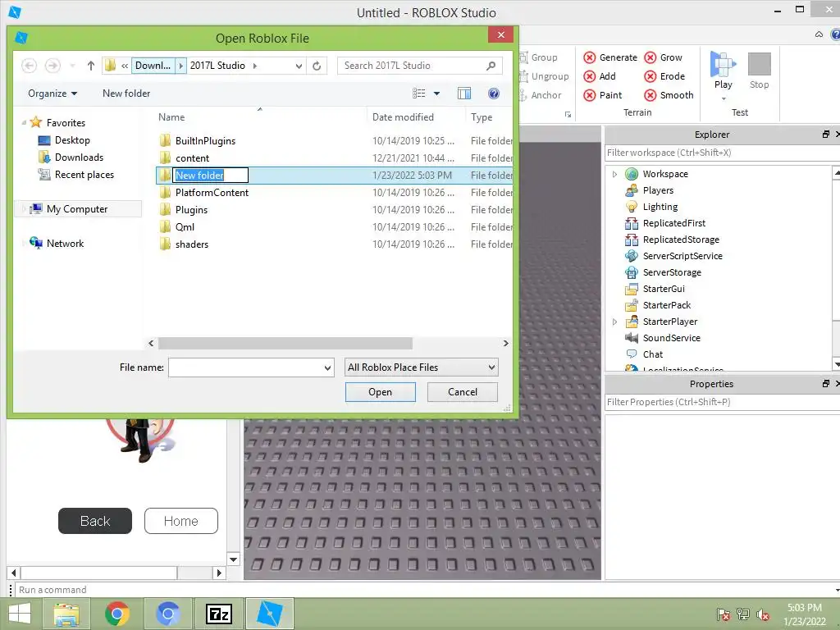Click the Back button in start page
The width and height of the screenshot is (840, 630).
point(95,521)
